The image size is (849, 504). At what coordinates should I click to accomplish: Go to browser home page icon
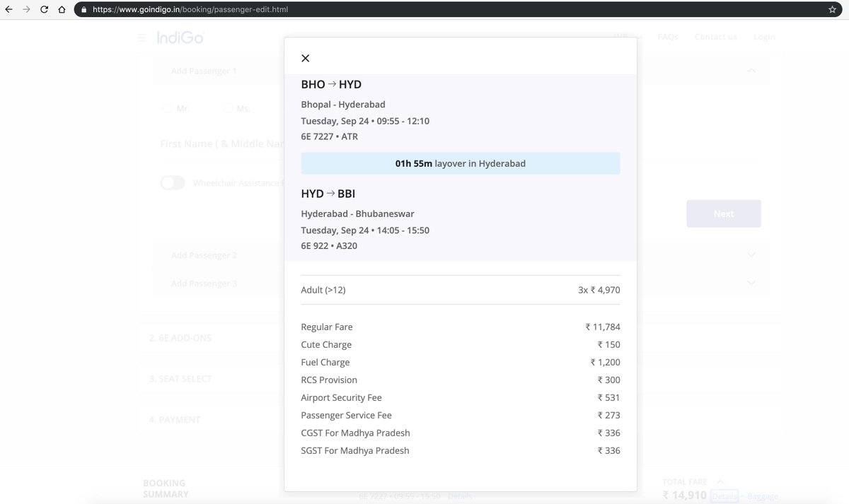[62, 10]
